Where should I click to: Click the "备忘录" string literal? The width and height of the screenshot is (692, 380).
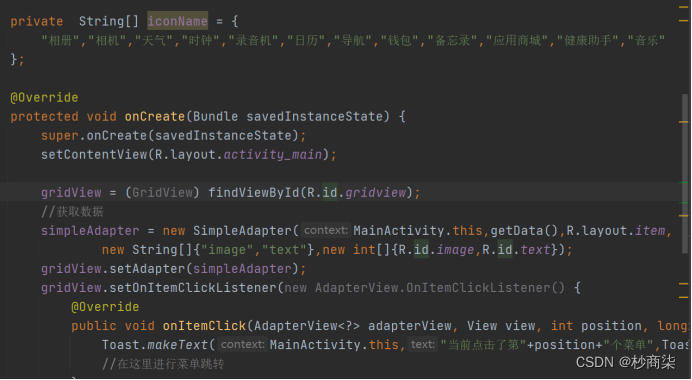(x=454, y=41)
